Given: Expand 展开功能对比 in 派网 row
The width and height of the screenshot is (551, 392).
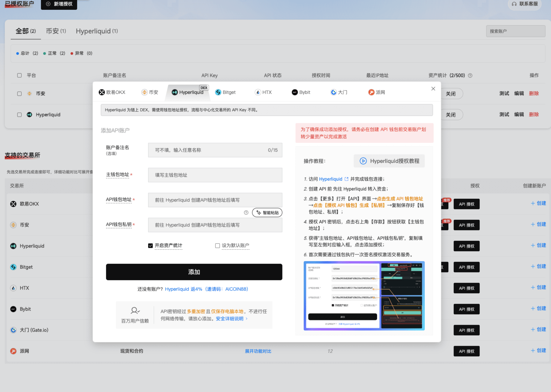Looking at the screenshot, I should coord(258,351).
